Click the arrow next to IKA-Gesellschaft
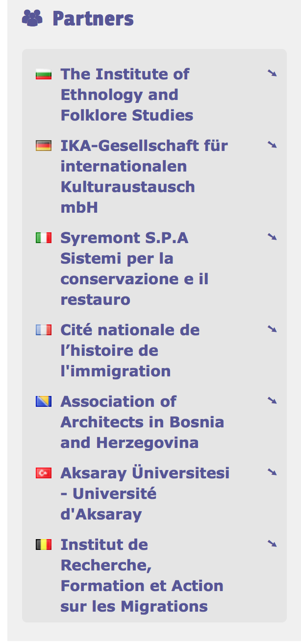 [272, 145]
